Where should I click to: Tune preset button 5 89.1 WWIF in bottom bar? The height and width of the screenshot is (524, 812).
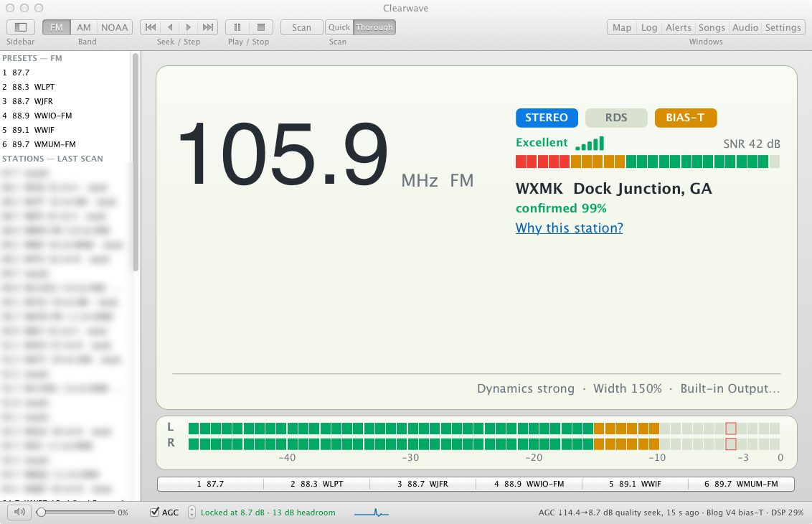[x=635, y=484]
